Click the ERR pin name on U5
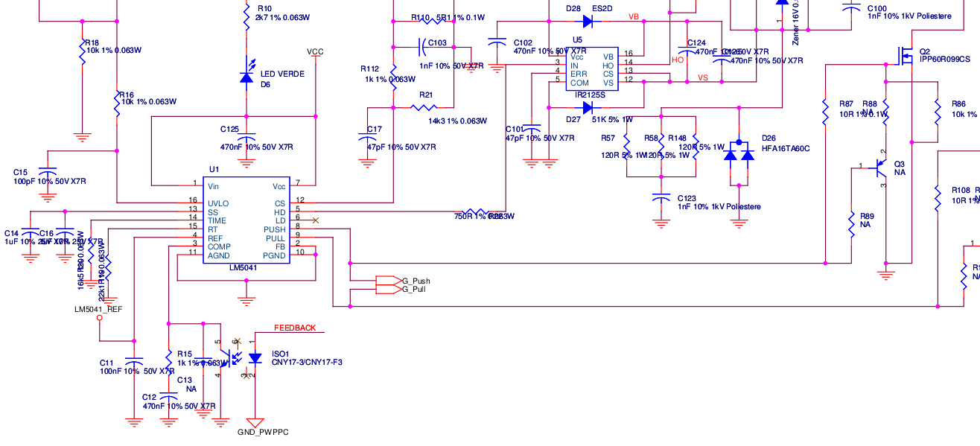 (579, 74)
